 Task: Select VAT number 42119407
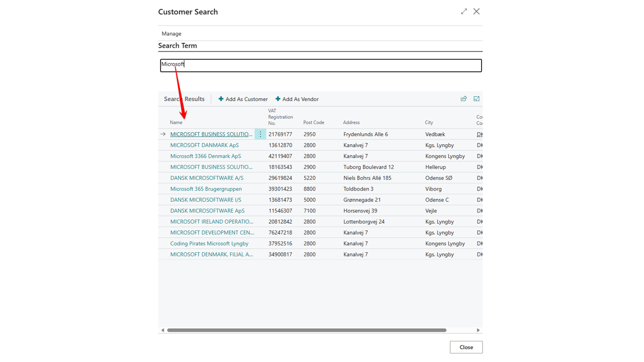[280, 156]
